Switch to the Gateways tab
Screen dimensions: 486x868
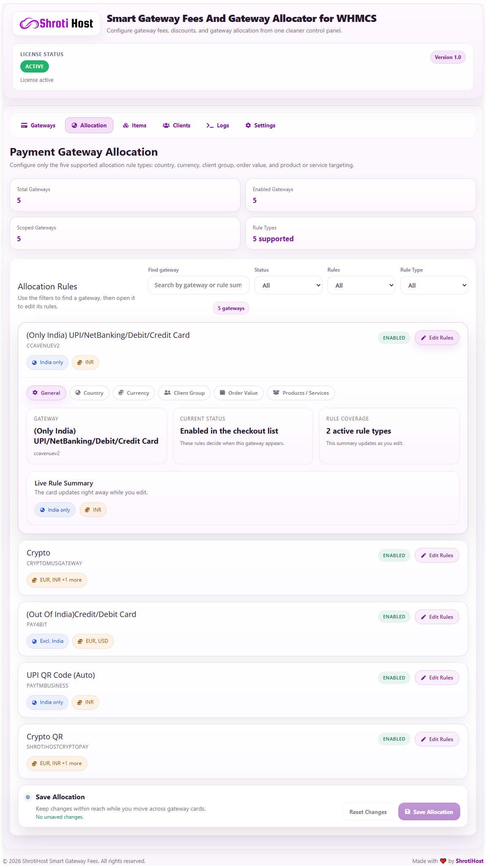click(38, 125)
